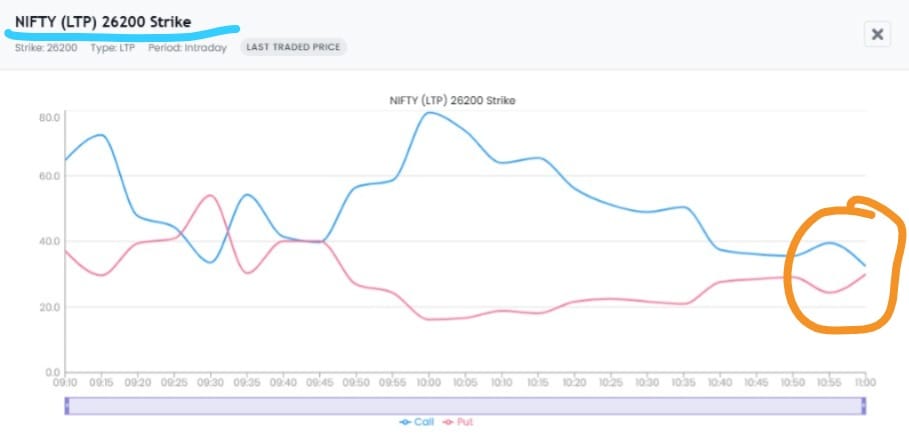909x446 pixels.
Task: Click the Call line point at 09:15
Action: point(101,134)
